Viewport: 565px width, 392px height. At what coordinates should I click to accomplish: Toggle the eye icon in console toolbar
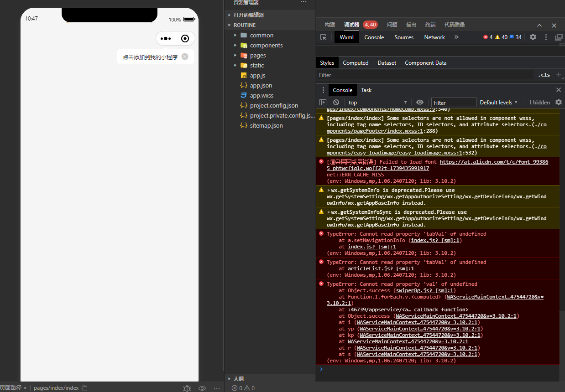(x=420, y=103)
